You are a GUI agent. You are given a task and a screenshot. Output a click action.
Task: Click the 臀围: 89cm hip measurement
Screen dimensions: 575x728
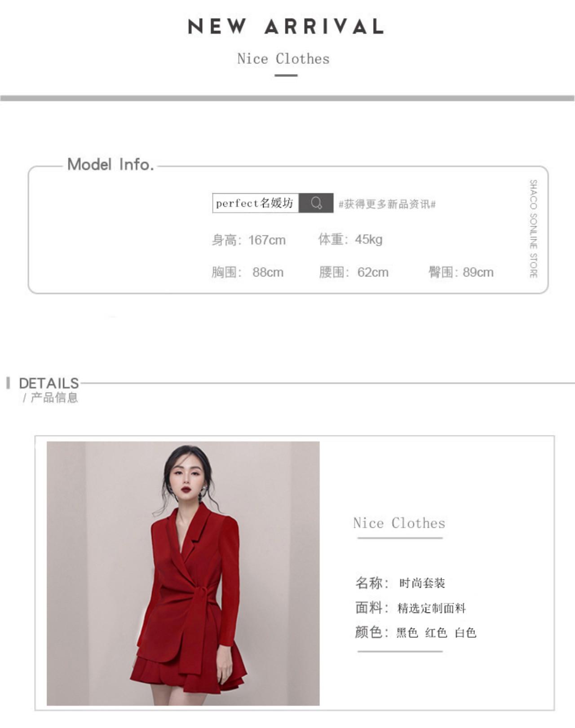coord(461,272)
